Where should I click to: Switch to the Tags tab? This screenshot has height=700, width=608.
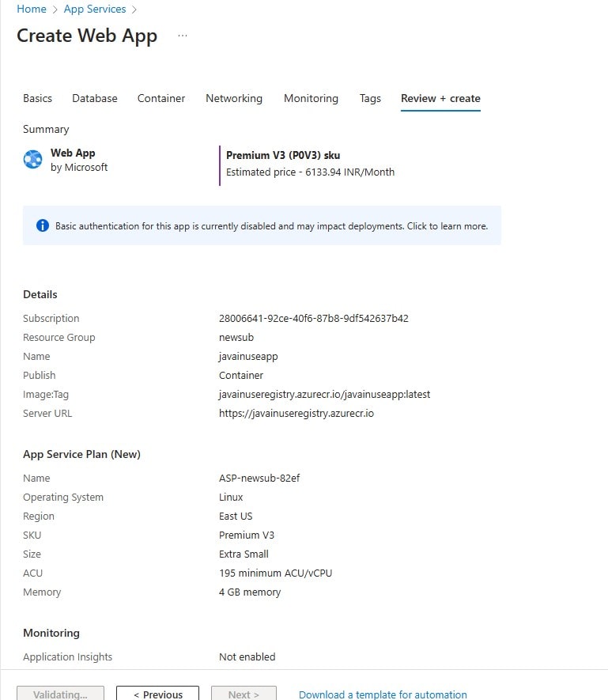[x=370, y=98]
